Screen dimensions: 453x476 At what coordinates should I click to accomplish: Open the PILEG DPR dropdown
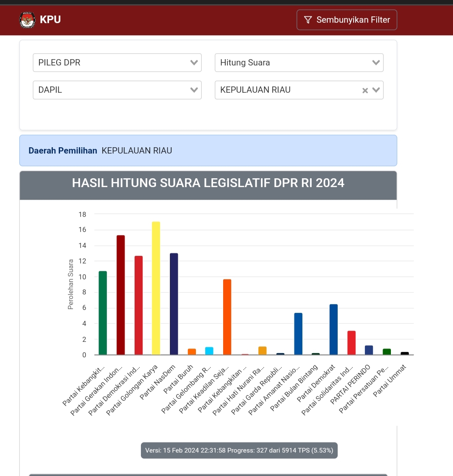(x=117, y=62)
